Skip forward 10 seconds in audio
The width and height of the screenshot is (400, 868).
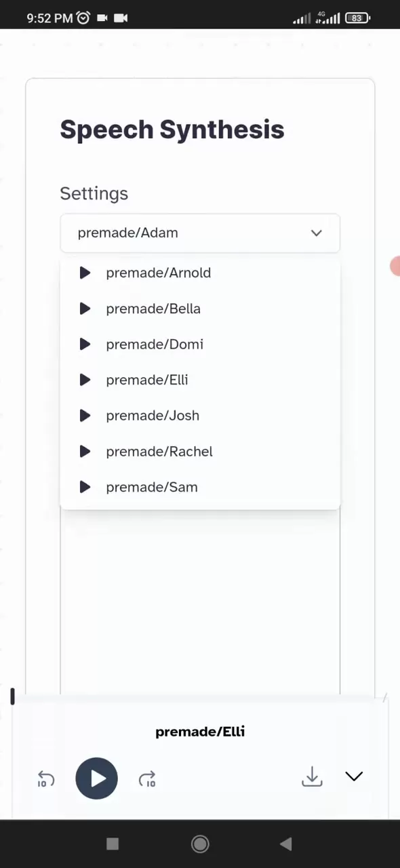147,779
